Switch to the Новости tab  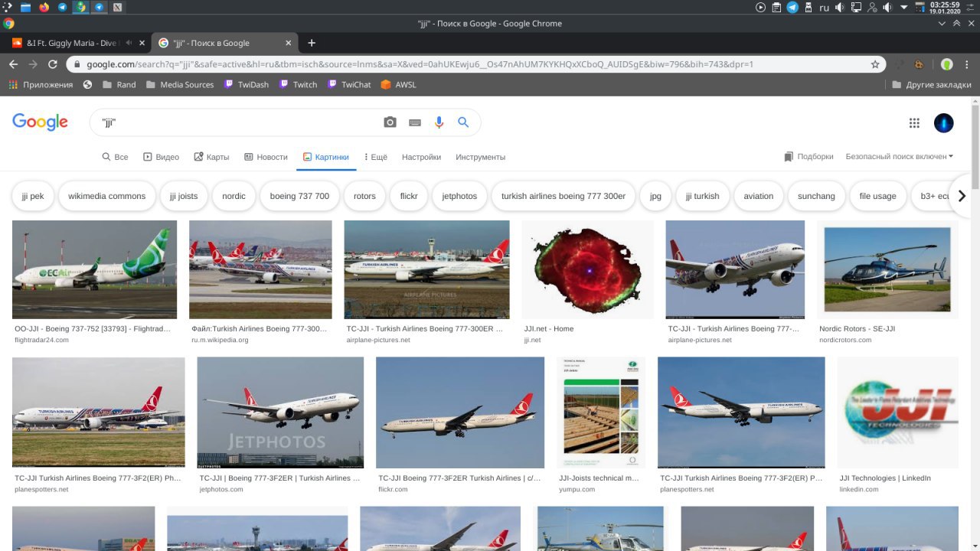point(266,157)
